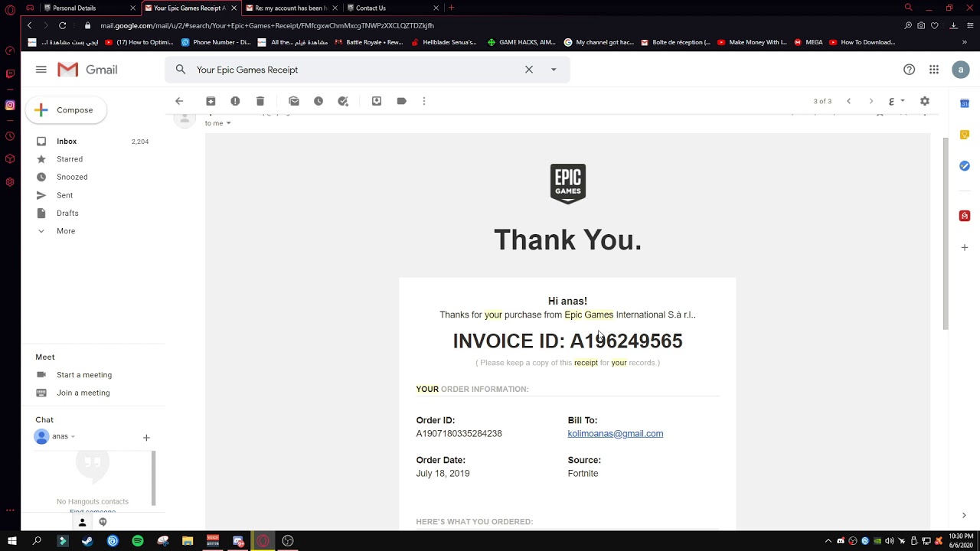Open the Google apps grid
The height and width of the screenshot is (551, 980).
click(x=934, y=70)
